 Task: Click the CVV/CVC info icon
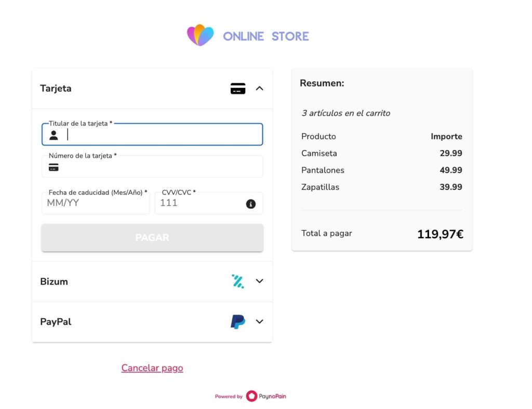coord(251,204)
